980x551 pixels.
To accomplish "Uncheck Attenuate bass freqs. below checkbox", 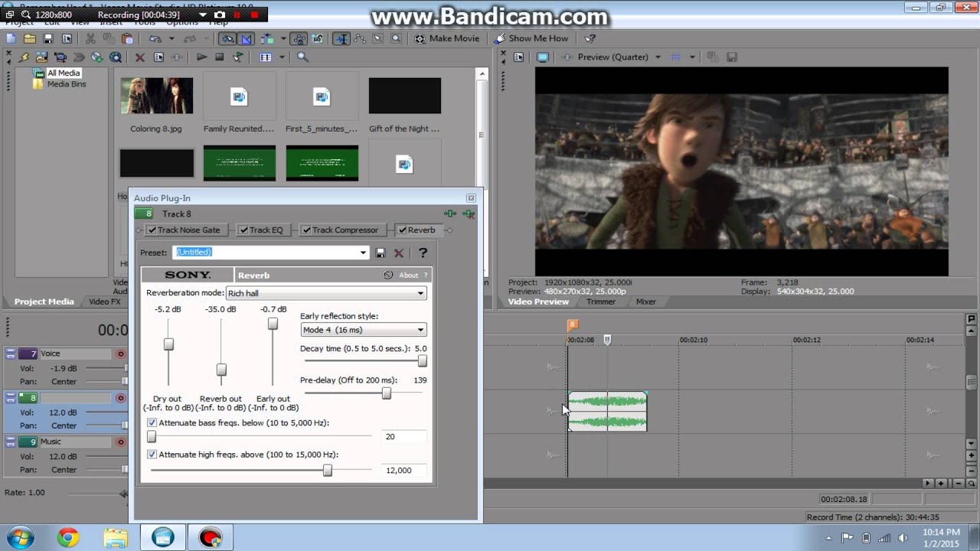I will coord(152,422).
